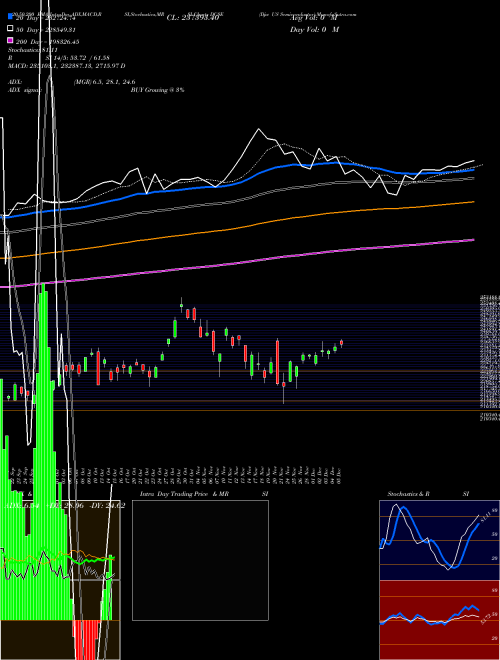Screen dimensions: 500x660
Task: Click the MACD values line
Action: tap(66, 66)
